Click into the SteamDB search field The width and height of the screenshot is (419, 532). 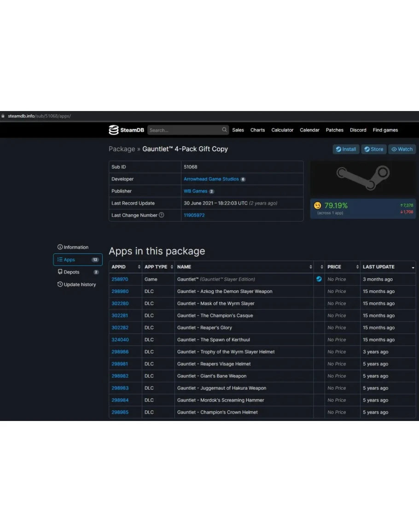pos(184,130)
